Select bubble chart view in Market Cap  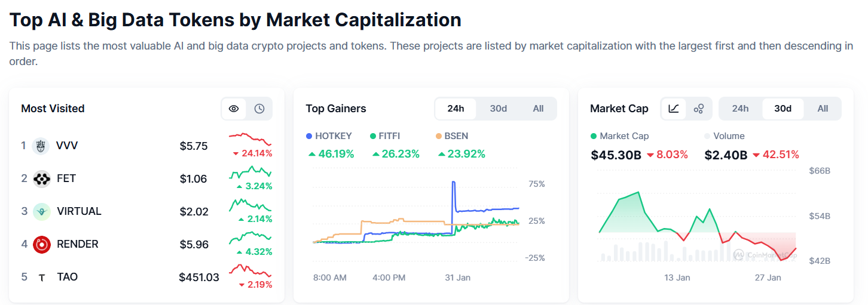click(698, 109)
